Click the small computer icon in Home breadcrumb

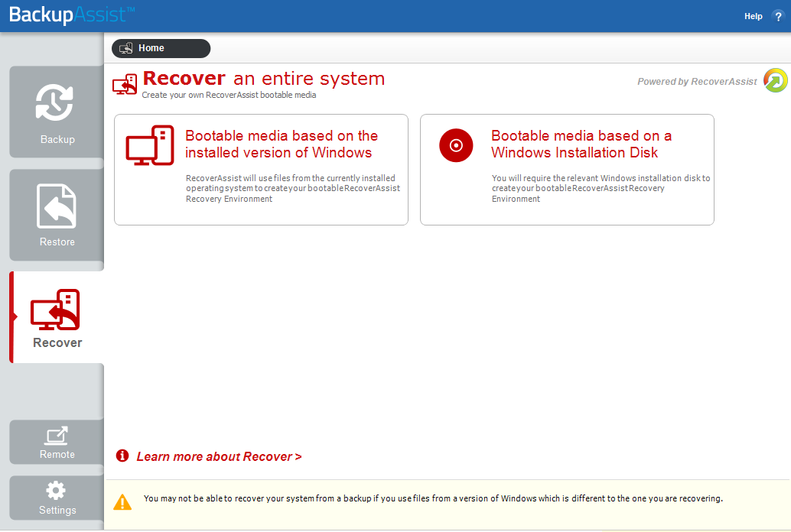[x=125, y=48]
